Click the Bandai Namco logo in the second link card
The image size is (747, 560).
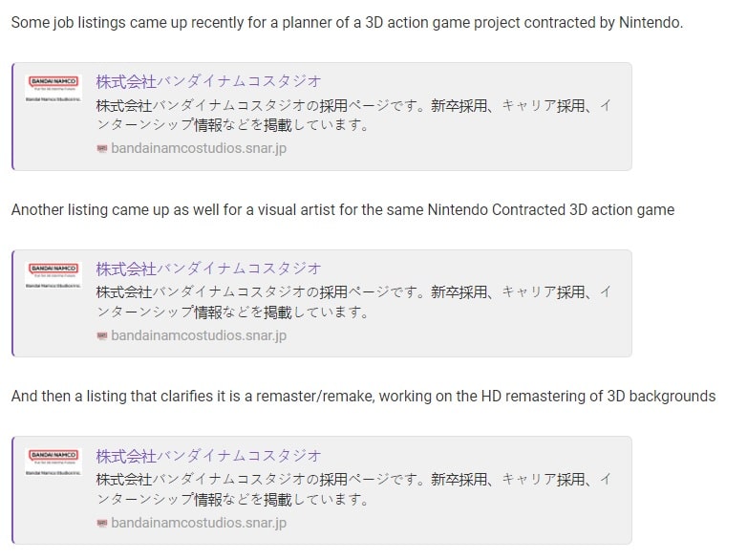pyautogui.click(x=53, y=275)
